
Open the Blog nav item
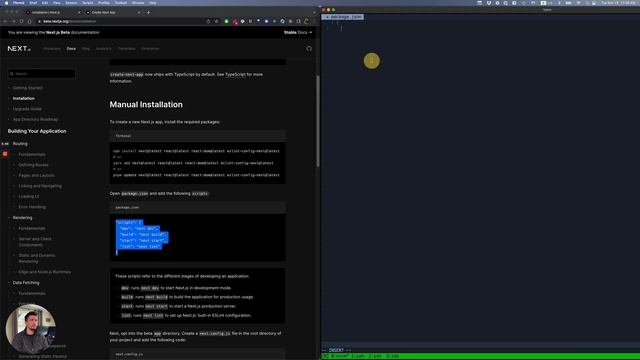[x=86, y=49]
